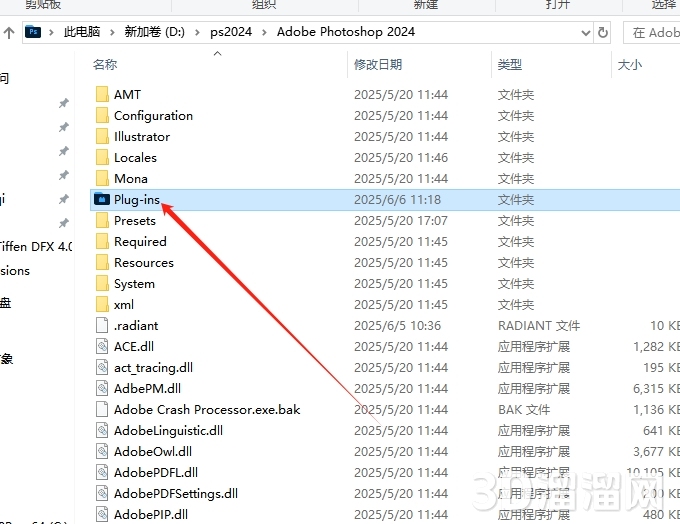Sort by 大小 column header
Screen dimensions: 680x524
point(630,65)
